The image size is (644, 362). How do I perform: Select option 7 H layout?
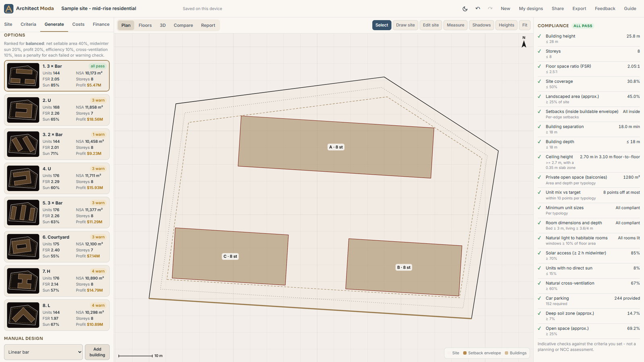coord(57,281)
